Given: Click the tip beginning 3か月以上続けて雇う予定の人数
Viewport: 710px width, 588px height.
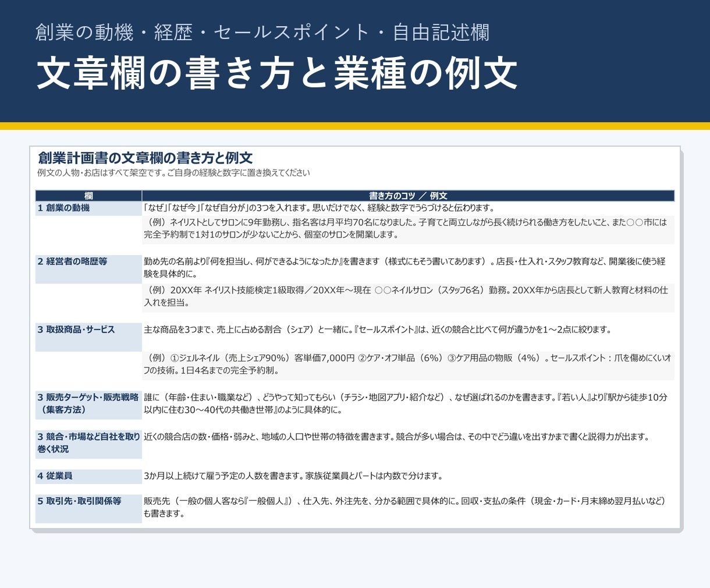Looking at the screenshot, I should click(x=408, y=476).
